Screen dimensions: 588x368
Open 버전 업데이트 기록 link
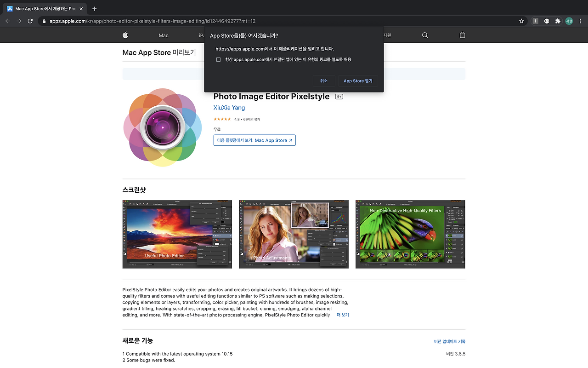(x=450, y=341)
